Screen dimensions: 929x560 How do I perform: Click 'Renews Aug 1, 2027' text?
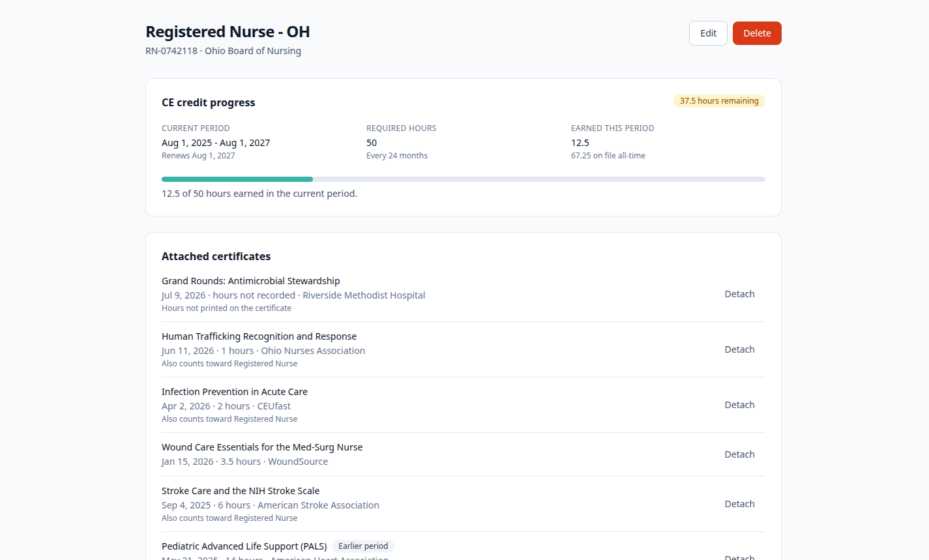coord(198,156)
